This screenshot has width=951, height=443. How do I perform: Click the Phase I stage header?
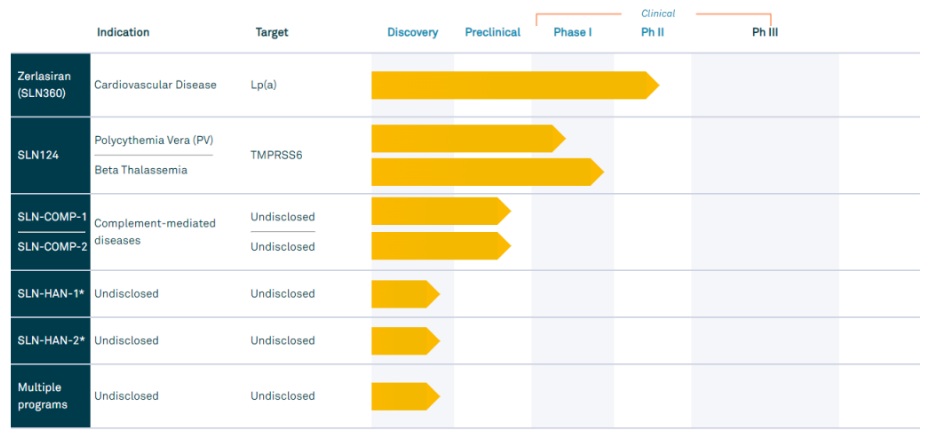pos(573,32)
